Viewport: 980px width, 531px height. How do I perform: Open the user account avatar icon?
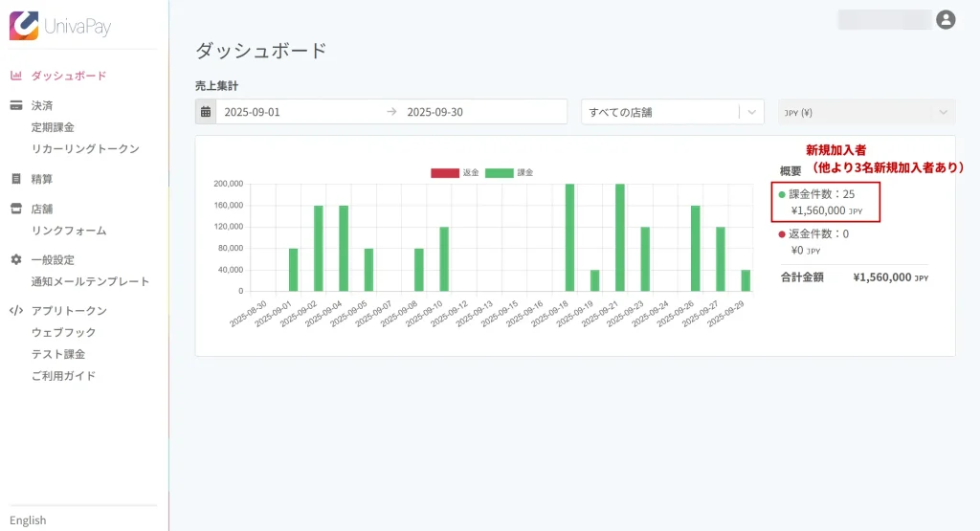[x=946, y=19]
